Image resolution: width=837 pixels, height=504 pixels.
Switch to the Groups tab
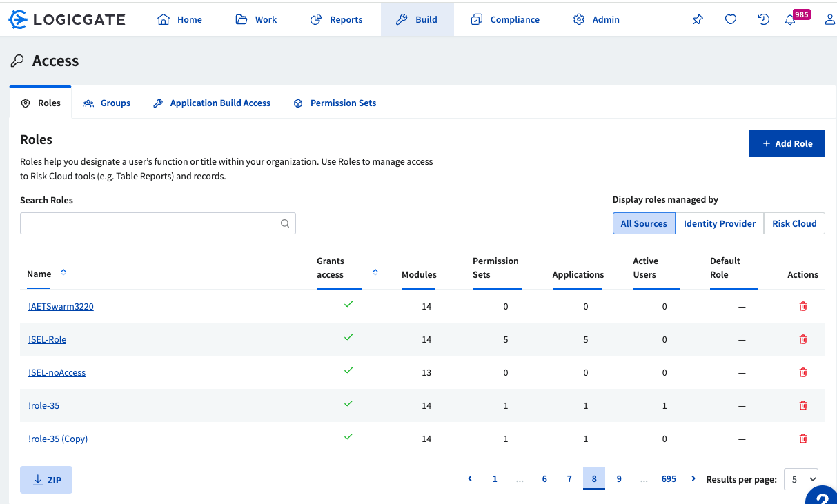click(x=106, y=103)
